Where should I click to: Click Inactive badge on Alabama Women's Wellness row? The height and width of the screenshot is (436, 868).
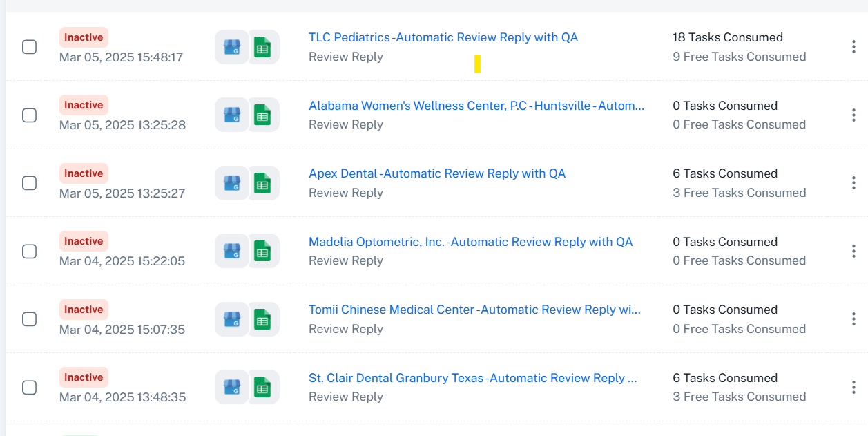84,105
